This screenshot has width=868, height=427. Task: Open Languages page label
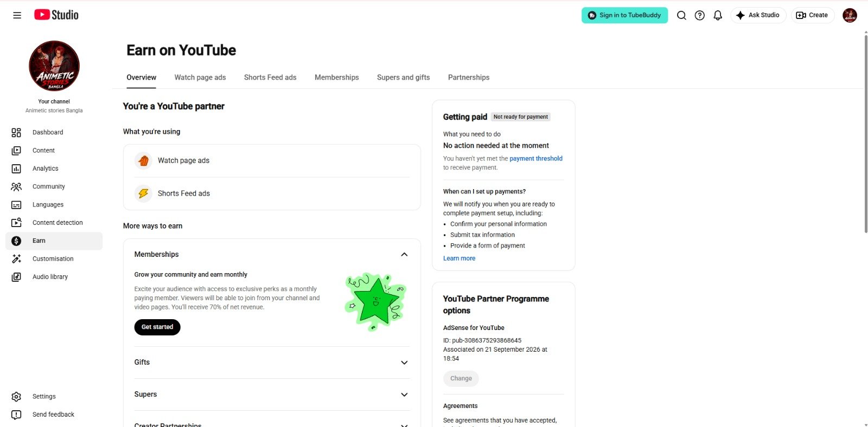coord(48,205)
